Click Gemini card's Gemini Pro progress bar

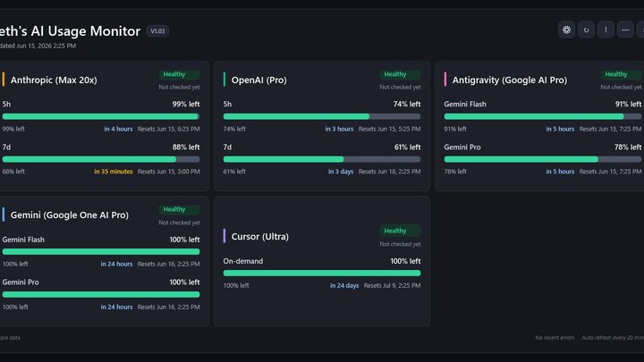click(101, 294)
